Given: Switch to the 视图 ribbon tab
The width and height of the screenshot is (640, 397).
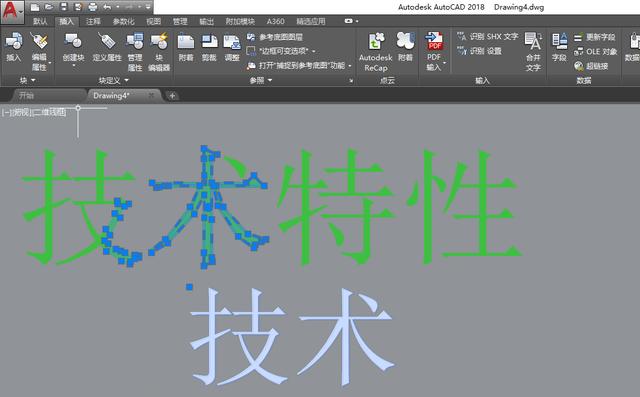Looking at the screenshot, I should click(153, 21).
